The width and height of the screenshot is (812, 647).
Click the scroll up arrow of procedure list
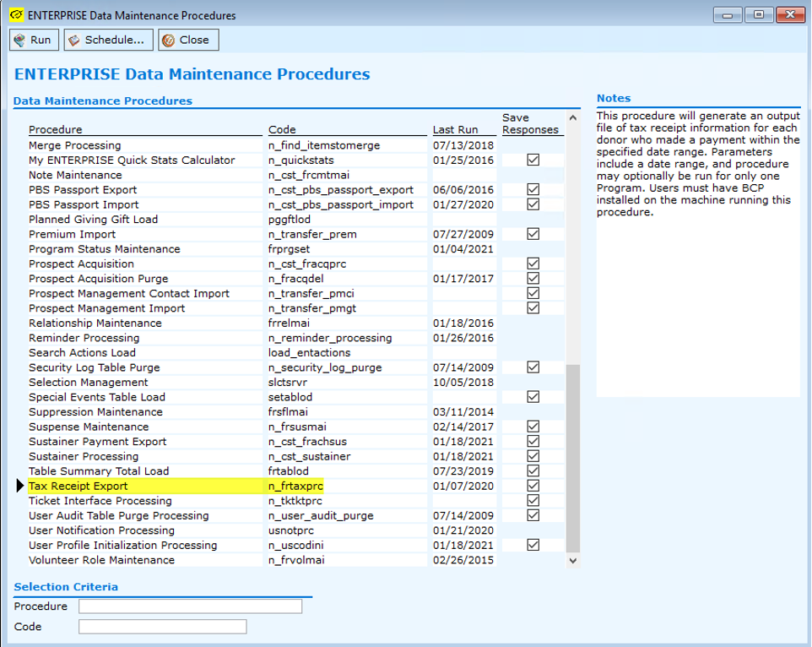(x=573, y=118)
